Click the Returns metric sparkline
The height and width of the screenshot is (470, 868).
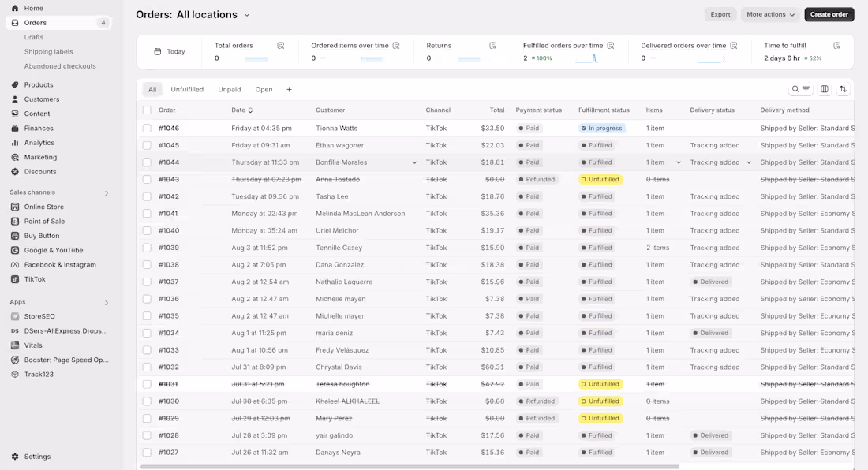tap(473, 57)
